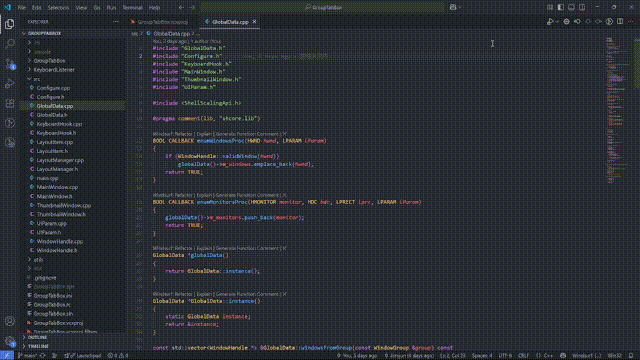Click the notifications bell in status bar

[631, 356]
